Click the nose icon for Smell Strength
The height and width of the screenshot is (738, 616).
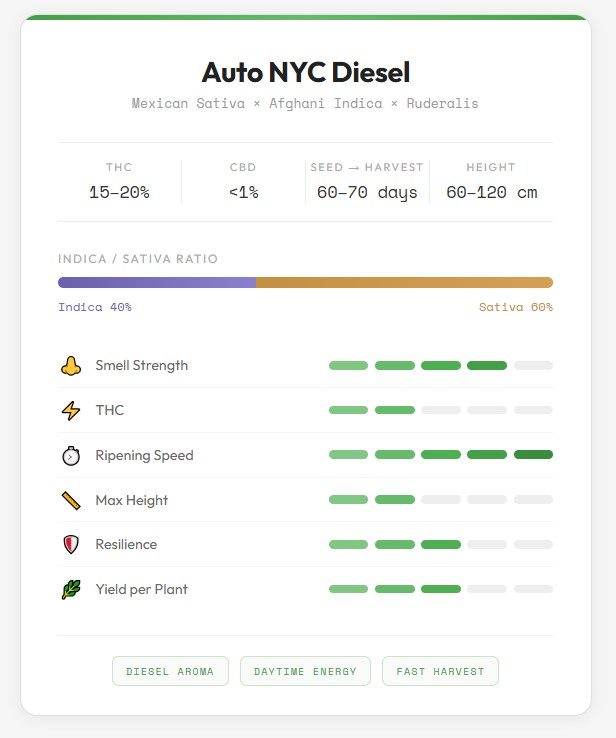tap(70, 366)
